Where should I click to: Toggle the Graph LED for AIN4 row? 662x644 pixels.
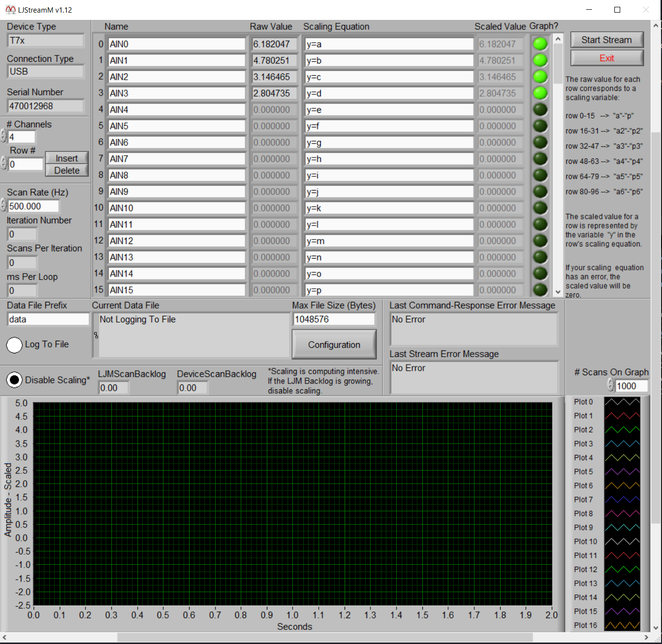540,109
